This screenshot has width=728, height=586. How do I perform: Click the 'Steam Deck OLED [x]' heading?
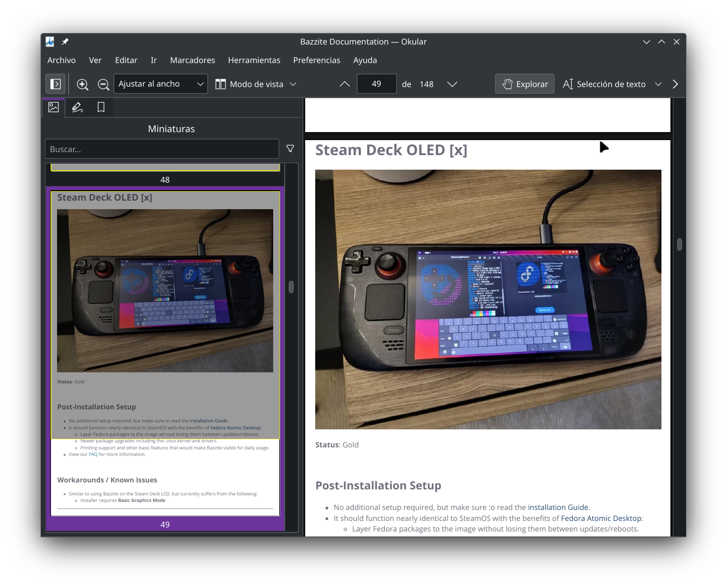pos(391,150)
